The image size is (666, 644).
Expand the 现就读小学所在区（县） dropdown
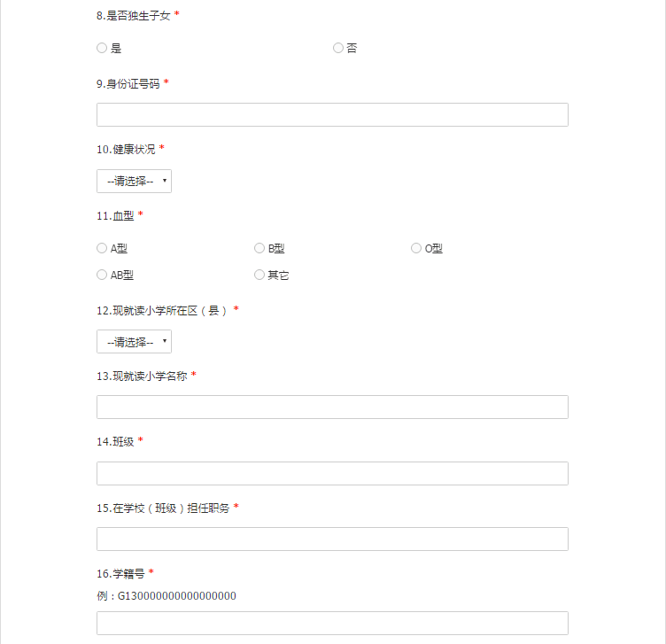click(134, 342)
